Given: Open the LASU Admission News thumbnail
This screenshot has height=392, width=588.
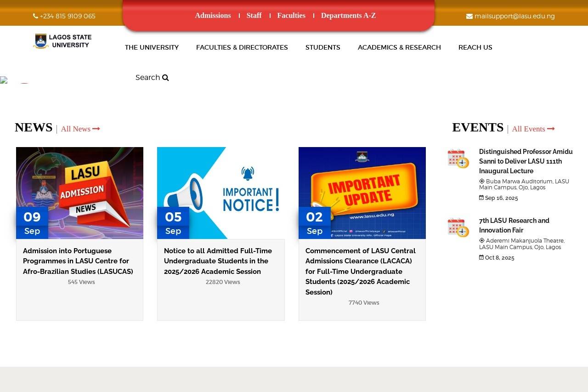Looking at the screenshot, I should point(79,193).
